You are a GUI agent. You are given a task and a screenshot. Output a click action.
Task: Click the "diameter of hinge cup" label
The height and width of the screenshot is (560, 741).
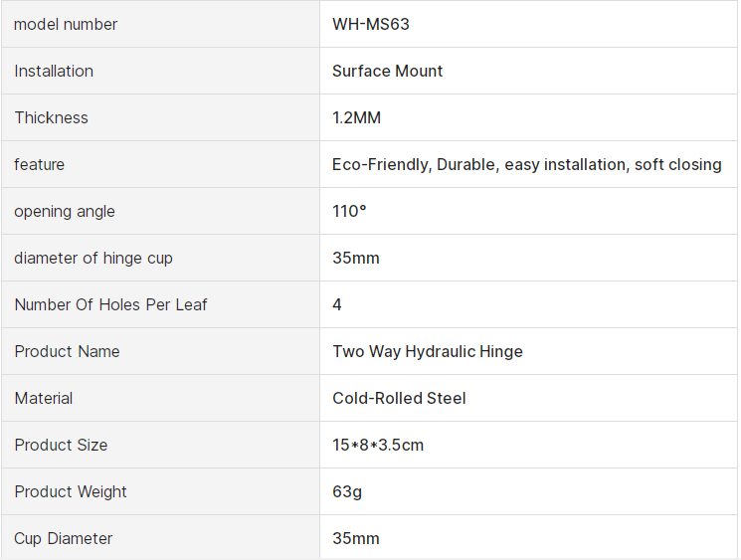click(x=93, y=258)
